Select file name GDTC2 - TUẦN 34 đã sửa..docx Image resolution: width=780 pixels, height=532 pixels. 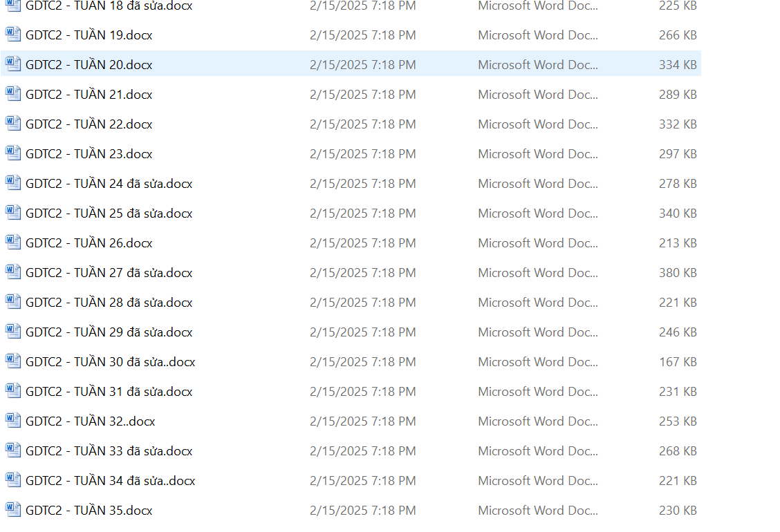(110, 481)
